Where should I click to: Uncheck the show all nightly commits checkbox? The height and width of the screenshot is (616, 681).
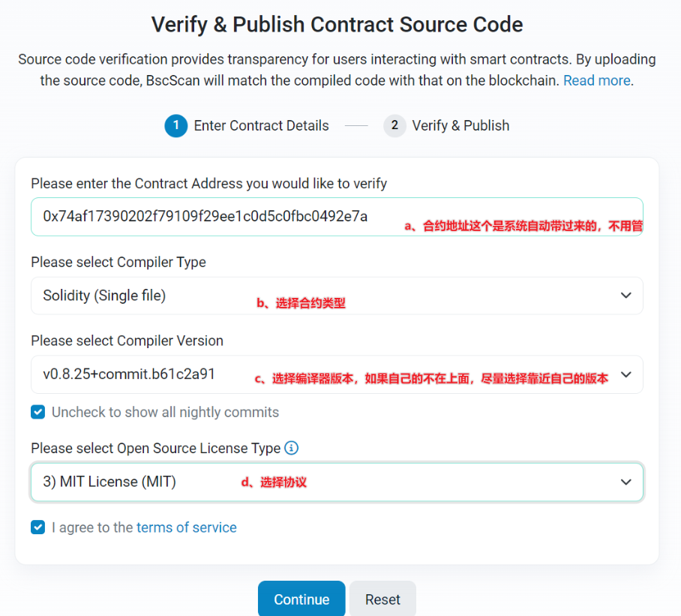click(x=37, y=412)
